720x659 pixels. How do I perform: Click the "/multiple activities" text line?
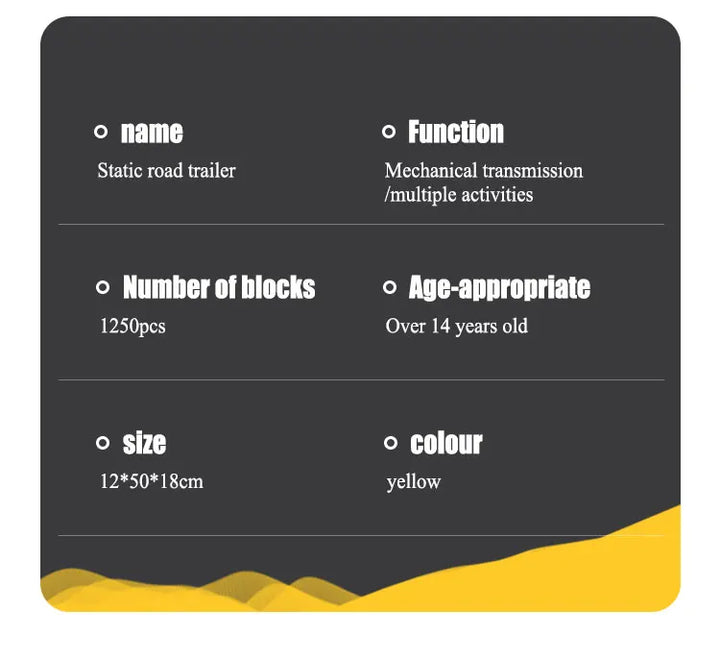tap(458, 195)
